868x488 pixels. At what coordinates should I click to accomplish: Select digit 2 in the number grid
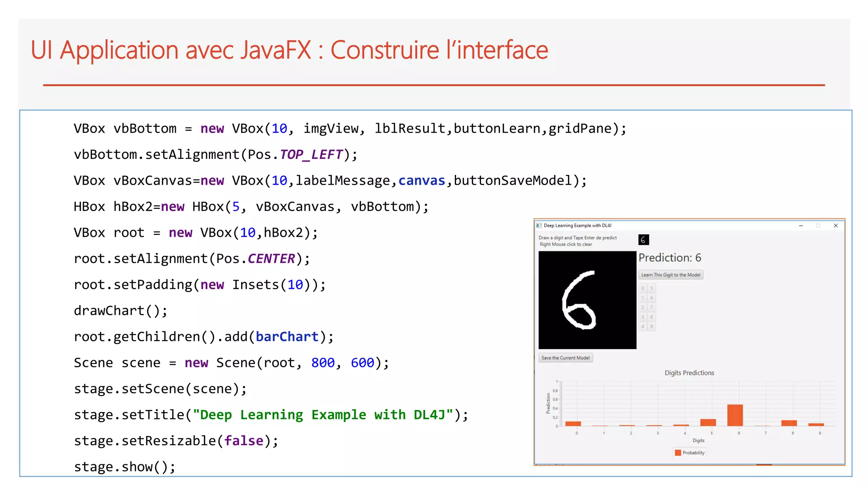click(643, 307)
